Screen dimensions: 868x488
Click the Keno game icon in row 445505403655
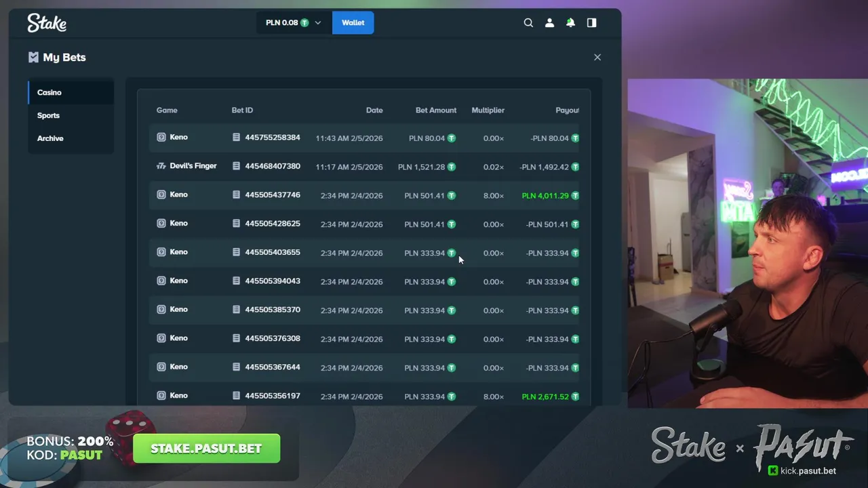tap(161, 252)
